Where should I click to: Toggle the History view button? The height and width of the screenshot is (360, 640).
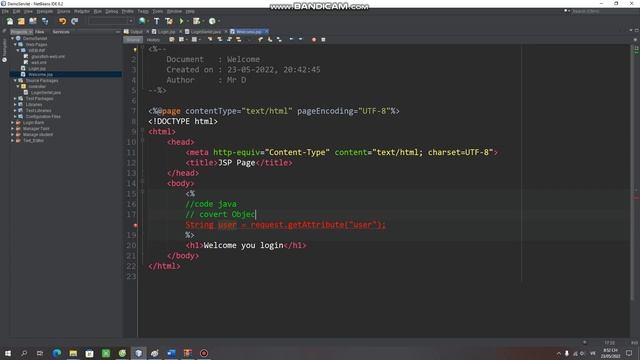(x=153, y=40)
